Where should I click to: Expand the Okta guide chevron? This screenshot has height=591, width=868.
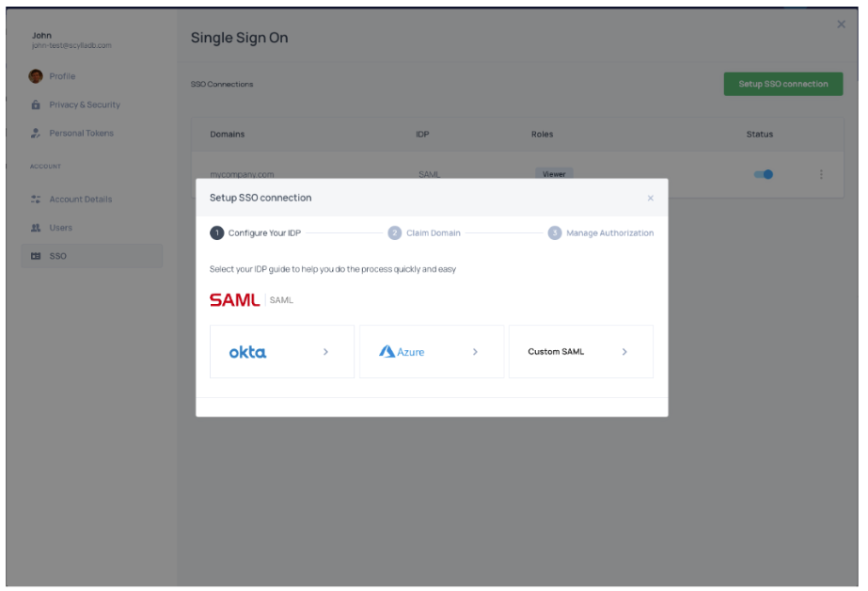coord(325,352)
